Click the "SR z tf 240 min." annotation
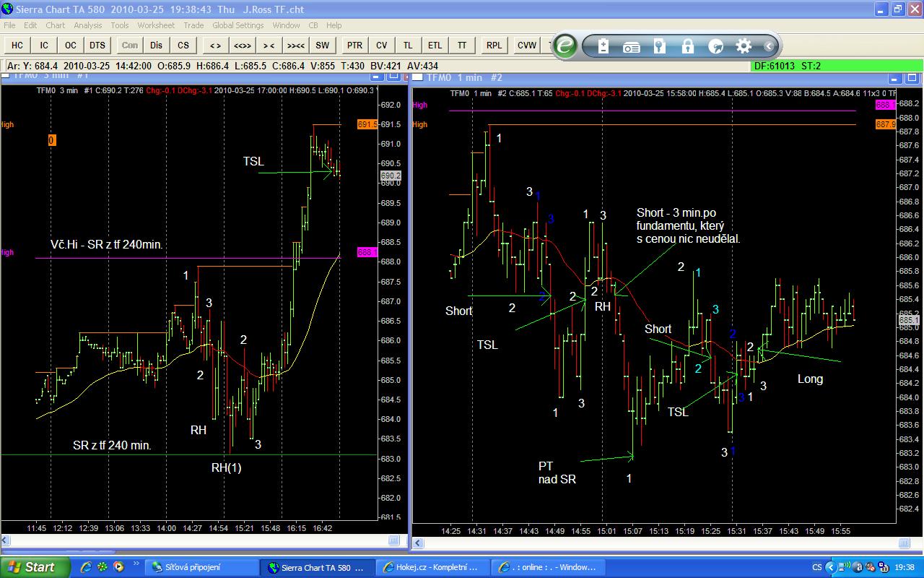The image size is (924, 578). point(112,445)
